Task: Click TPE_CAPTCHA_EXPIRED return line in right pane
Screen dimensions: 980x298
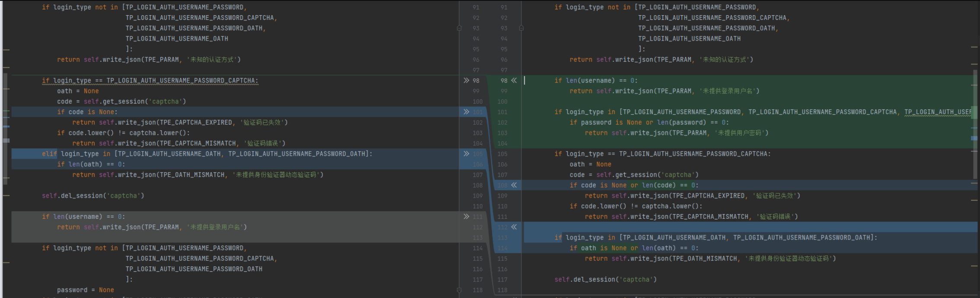Action: pos(692,196)
